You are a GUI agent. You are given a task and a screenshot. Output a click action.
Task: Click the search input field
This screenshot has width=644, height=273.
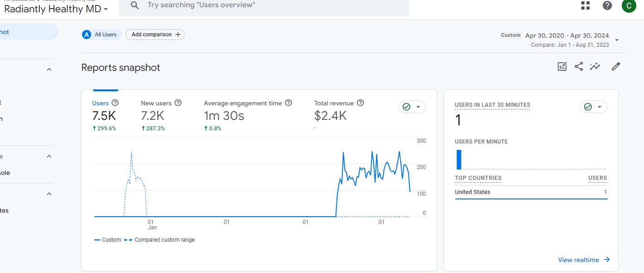pyautogui.click(x=264, y=5)
